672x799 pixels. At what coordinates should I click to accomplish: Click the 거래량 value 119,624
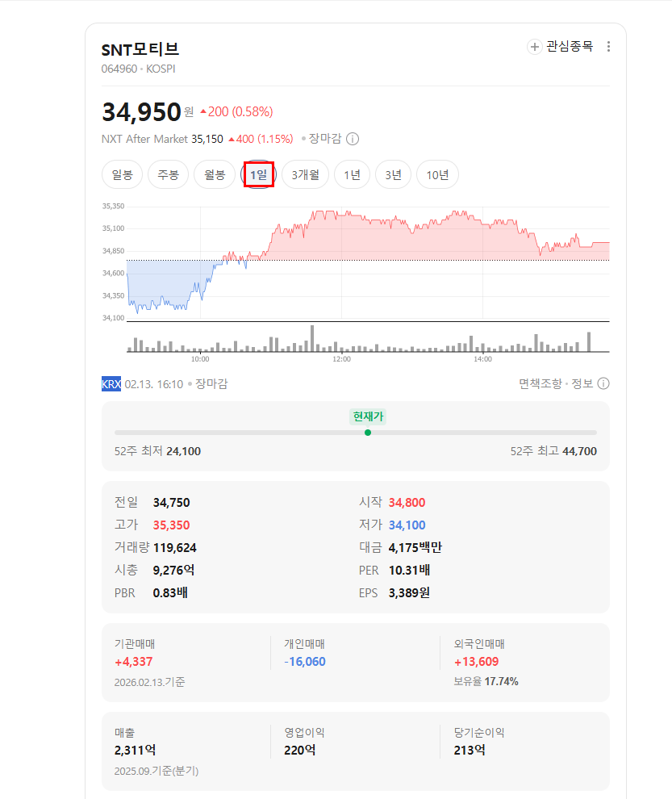click(x=175, y=548)
